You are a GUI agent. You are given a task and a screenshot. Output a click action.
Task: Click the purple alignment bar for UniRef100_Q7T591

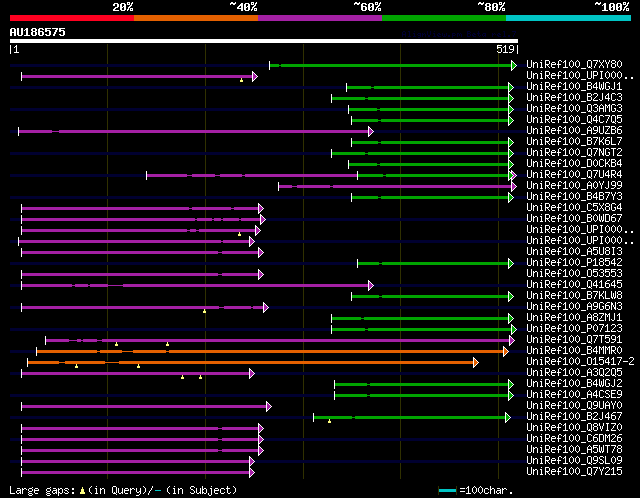point(278,340)
